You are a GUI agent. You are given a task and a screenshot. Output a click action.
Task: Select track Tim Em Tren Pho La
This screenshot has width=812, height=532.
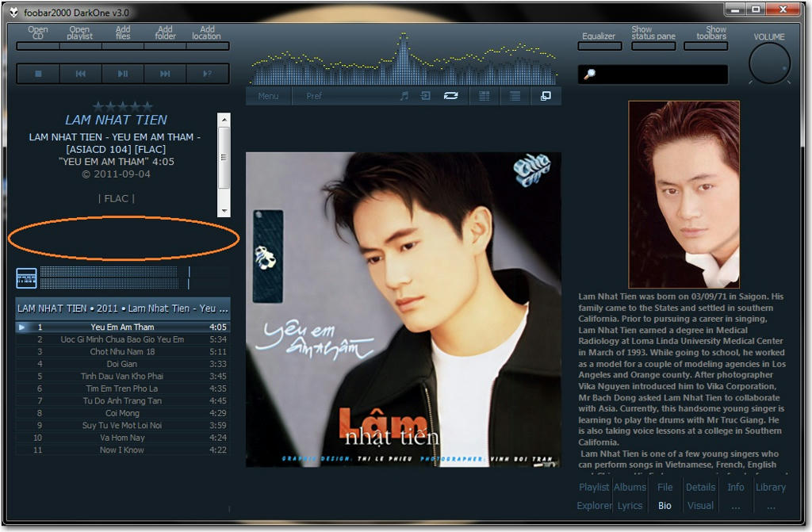[123, 388]
